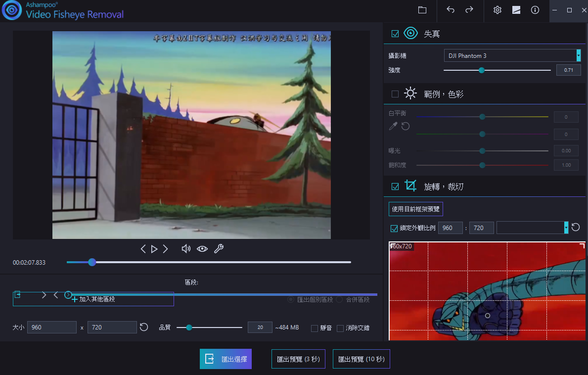This screenshot has width=588, height=375.
Task: Select 合併區段 radio option
Action: pyautogui.click(x=339, y=300)
